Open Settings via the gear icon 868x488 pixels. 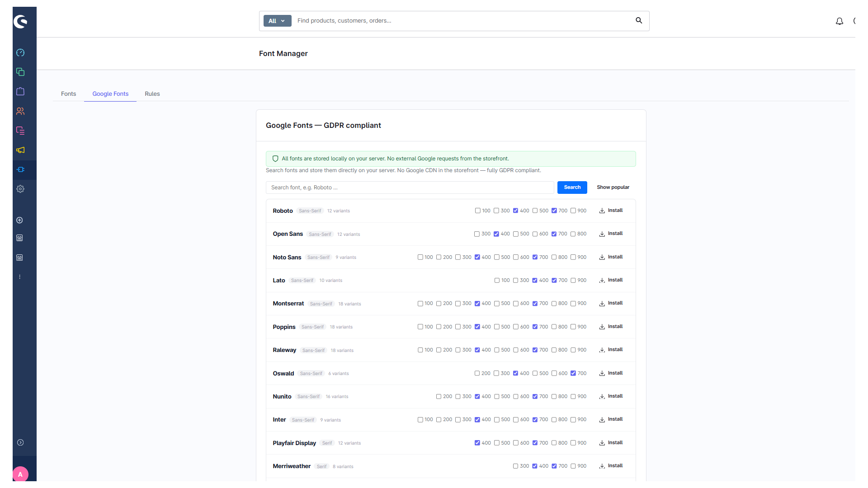click(x=20, y=189)
